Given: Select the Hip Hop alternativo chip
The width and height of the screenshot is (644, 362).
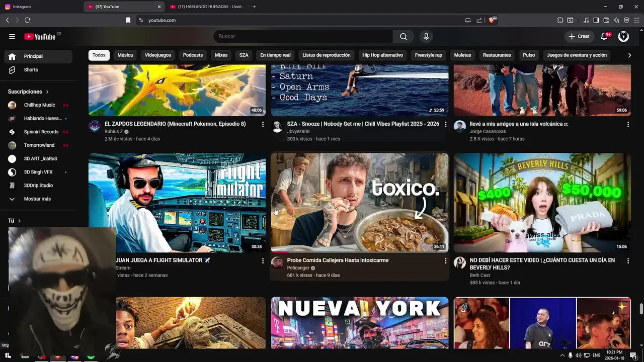Looking at the screenshot, I should pyautogui.click(x=382, y=55).
